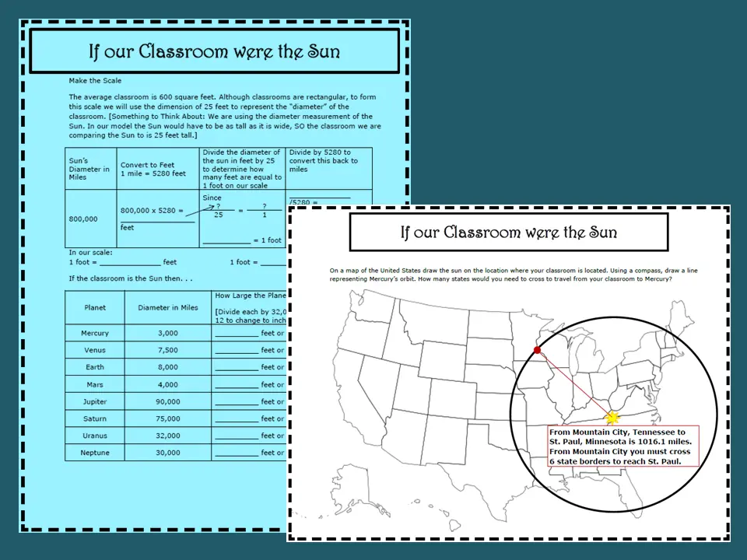747x560 pixels.
Task: Click the yellow sun marker on Tennessee
Action: tap(612, 418)
